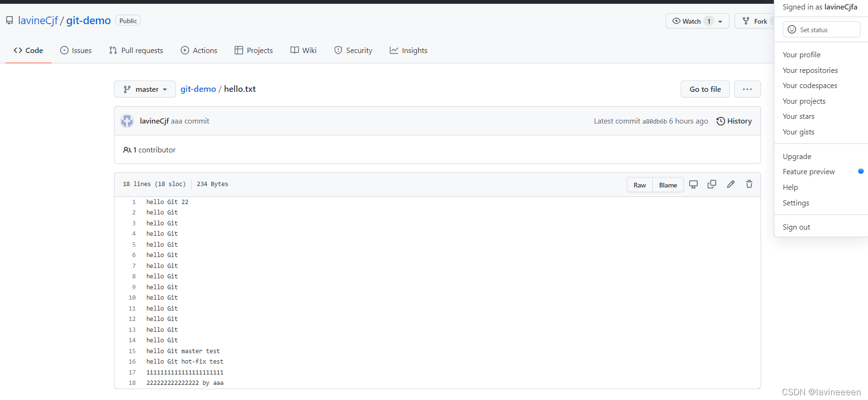Open Your gists menu item
The image size is (868, 400).
pos(798,132)
